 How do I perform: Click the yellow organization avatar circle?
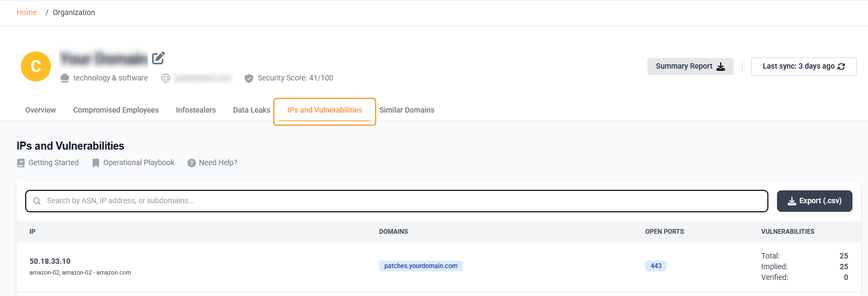[x=36, y=66]
